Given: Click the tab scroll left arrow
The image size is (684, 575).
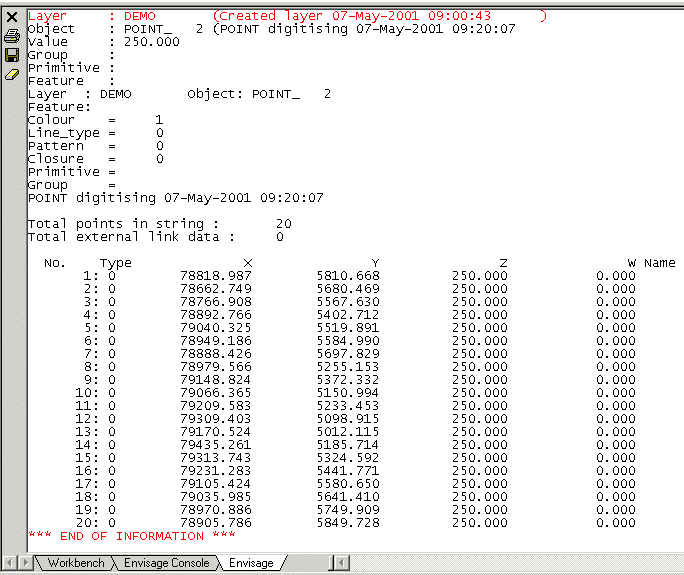Looking at the screenshot, I should 10,563.
